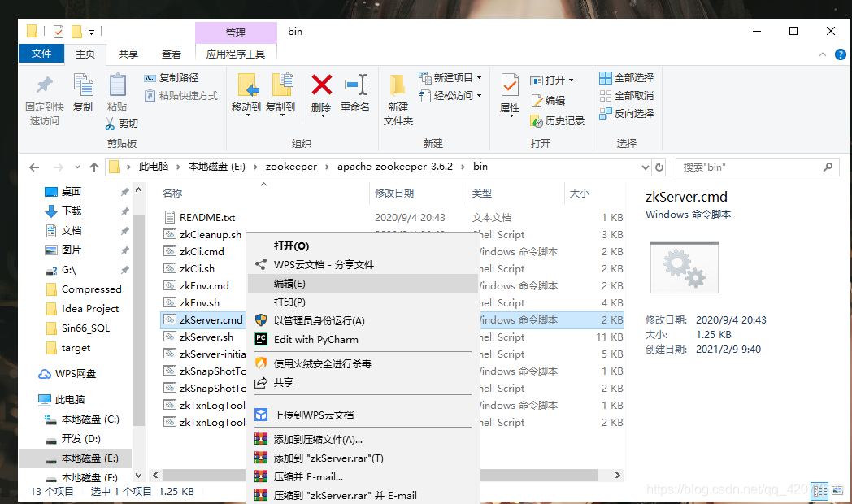Click the search bin input field

(758, 167)
